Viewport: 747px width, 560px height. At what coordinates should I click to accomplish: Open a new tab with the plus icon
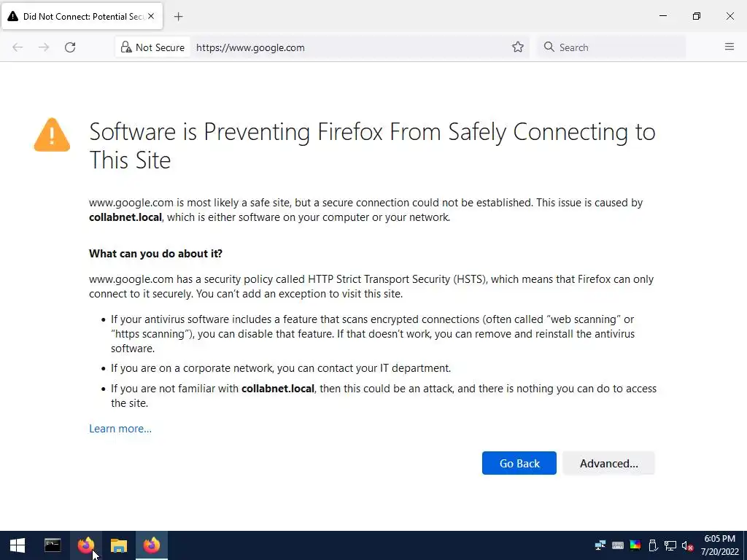(179, 16)
